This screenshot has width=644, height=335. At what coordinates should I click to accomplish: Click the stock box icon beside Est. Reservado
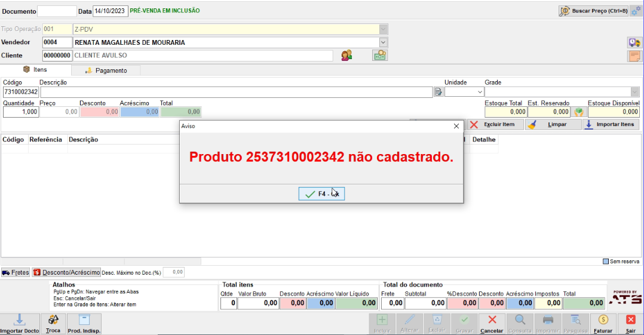pos(579,112)
